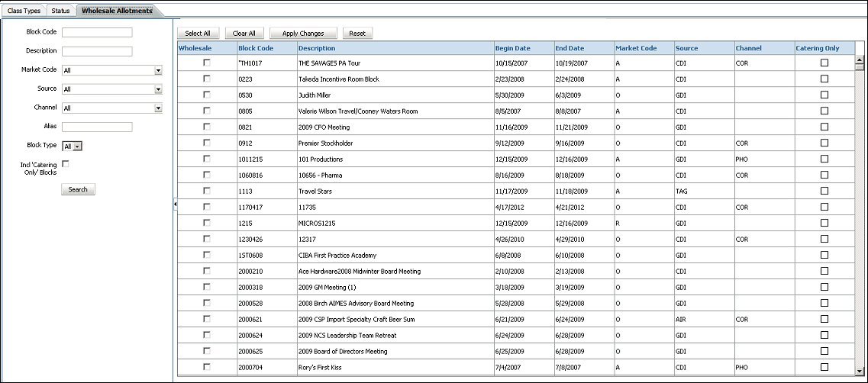Expand the Source dropdown list
The width and height of the screenshot is (868, 383).
point(158,89)
